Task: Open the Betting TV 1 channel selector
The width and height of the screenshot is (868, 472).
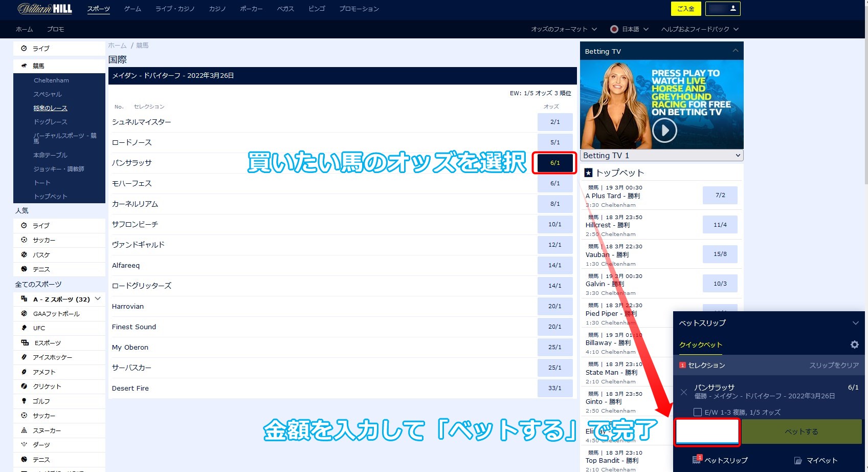Action: pos(662,156)
